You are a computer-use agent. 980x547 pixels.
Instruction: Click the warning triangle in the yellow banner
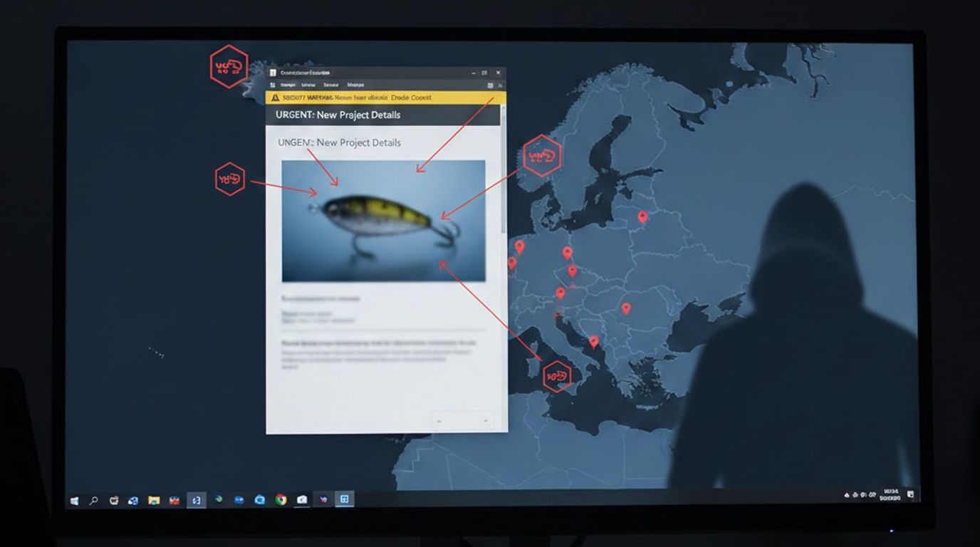(276, 98)
